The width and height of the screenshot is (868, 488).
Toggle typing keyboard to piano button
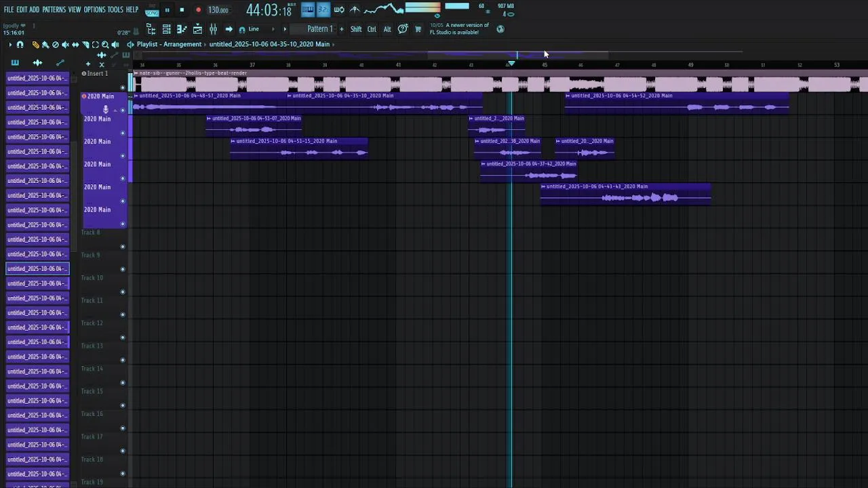pyautogui.click(x=308, y=9)
